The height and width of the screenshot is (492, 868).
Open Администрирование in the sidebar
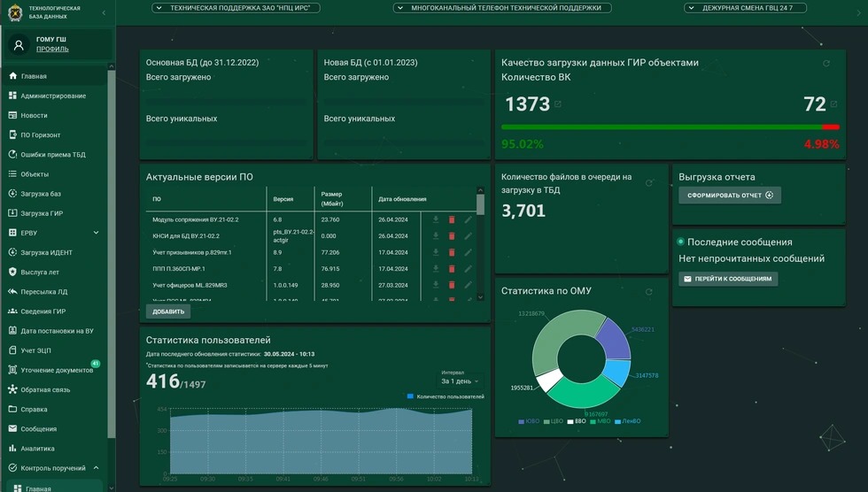pyautogui.click(x=53, y=96)
